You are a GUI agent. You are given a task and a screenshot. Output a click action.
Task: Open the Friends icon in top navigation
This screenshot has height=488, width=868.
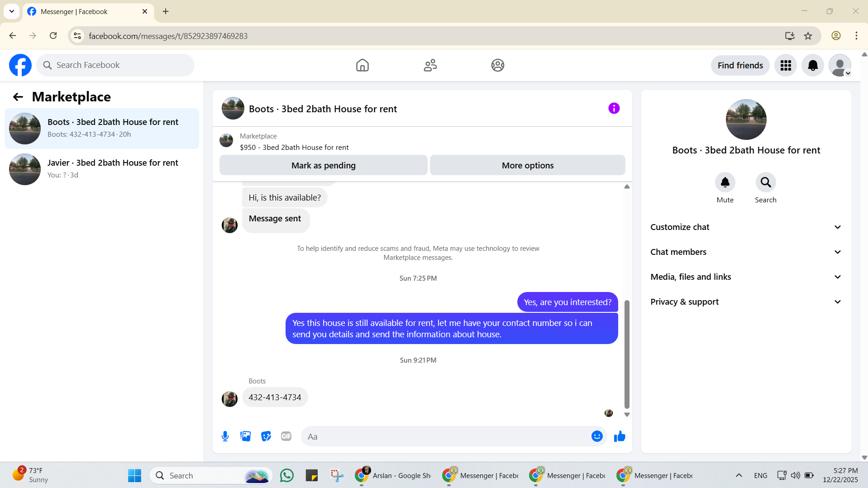tap(430, 65)
